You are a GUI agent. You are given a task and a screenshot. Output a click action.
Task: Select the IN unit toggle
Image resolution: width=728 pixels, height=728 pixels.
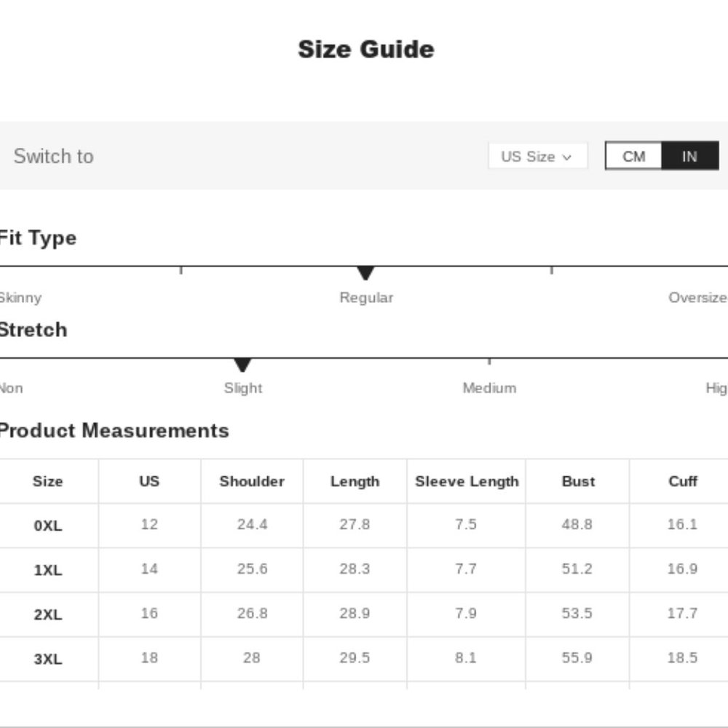pyautogui.click(x=689, y=157)
